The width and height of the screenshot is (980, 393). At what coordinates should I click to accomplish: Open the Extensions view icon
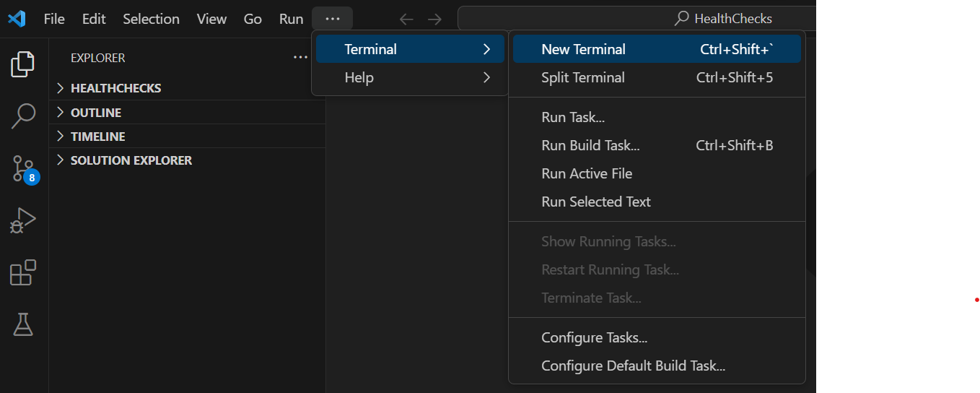[x=23, y=272]
